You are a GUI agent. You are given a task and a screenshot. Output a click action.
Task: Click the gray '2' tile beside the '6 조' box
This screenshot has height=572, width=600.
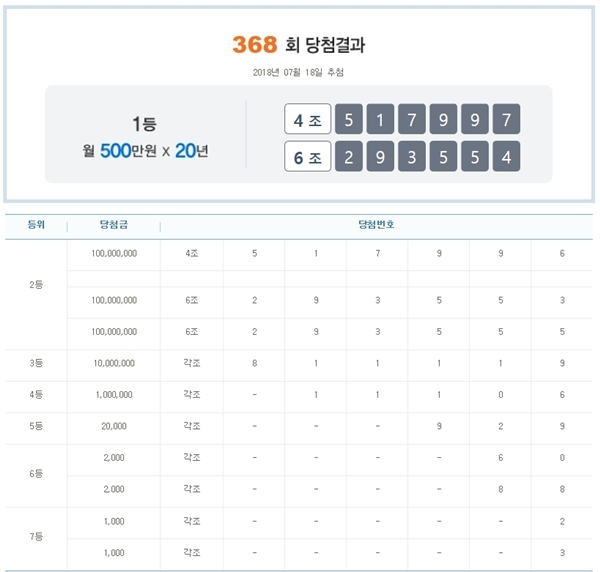click(349, 156)
